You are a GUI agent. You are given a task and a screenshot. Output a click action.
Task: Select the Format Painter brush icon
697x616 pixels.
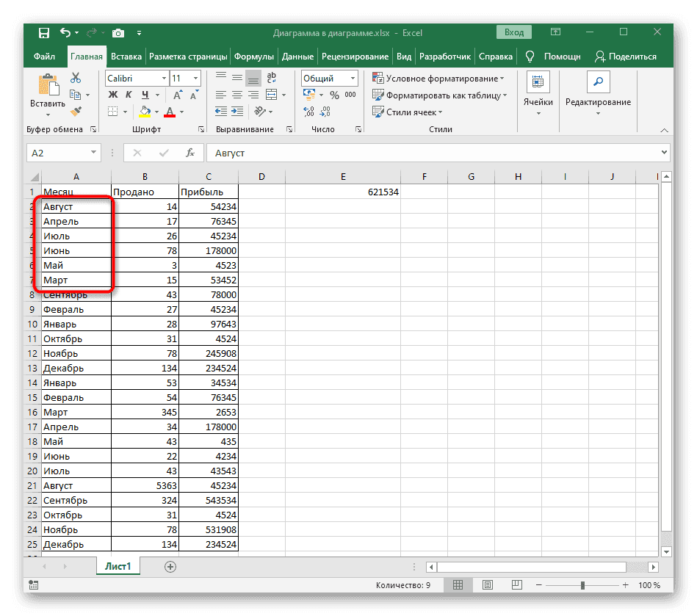tap(75, 111)
